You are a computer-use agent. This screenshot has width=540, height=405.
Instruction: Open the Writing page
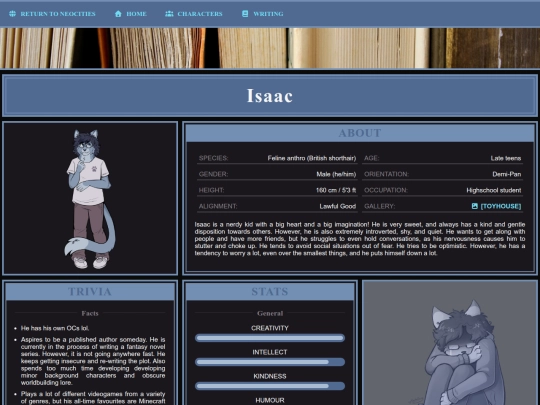(x=262, y=14)
